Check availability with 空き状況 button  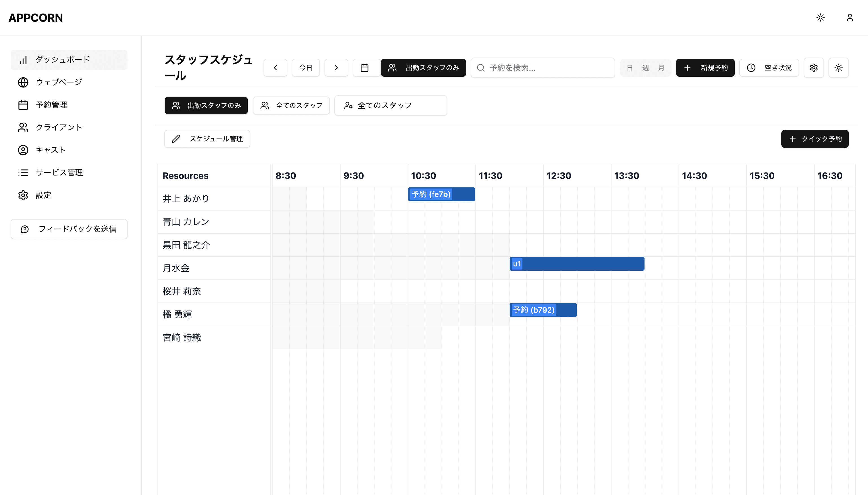click(769, 67)
